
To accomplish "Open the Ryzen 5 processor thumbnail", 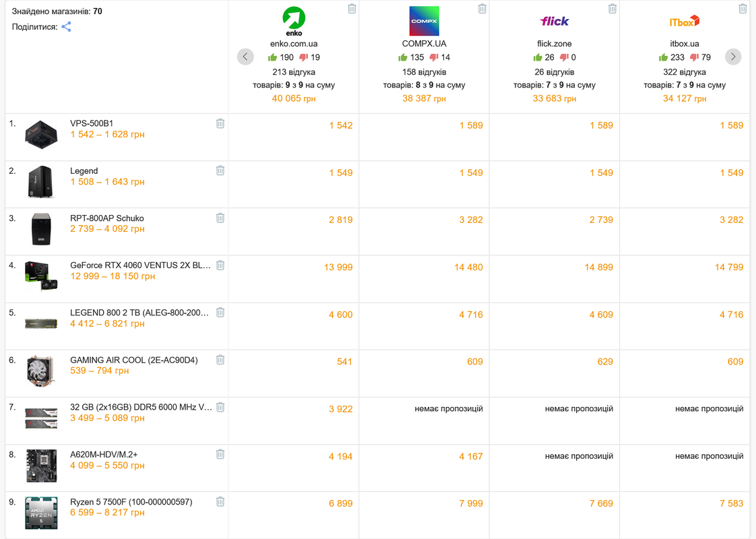I will (x=41, y=513).
